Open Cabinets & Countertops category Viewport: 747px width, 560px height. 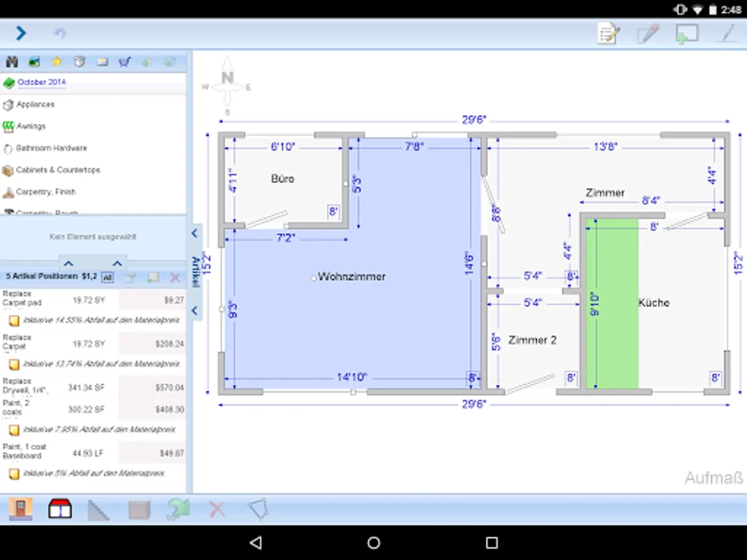[x=58, y=170]
